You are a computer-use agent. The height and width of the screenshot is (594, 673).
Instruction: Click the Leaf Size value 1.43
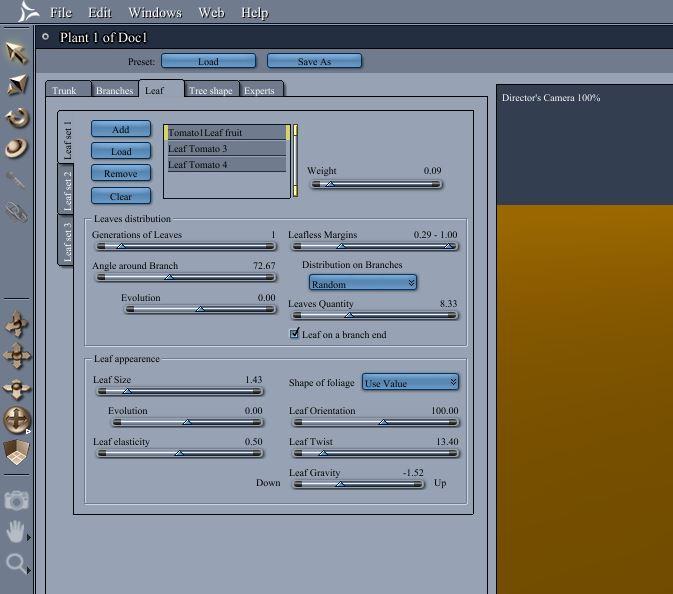click(x=253, y=379)
